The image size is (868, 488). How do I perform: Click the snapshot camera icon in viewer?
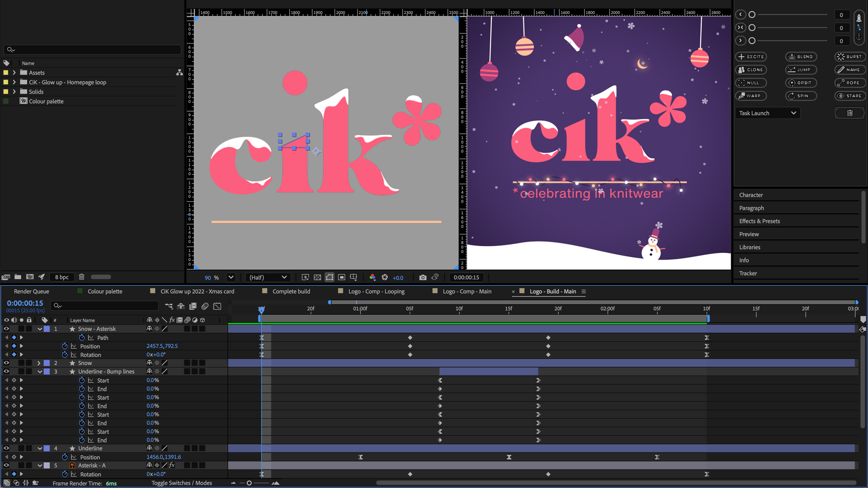tap(422, 277)
